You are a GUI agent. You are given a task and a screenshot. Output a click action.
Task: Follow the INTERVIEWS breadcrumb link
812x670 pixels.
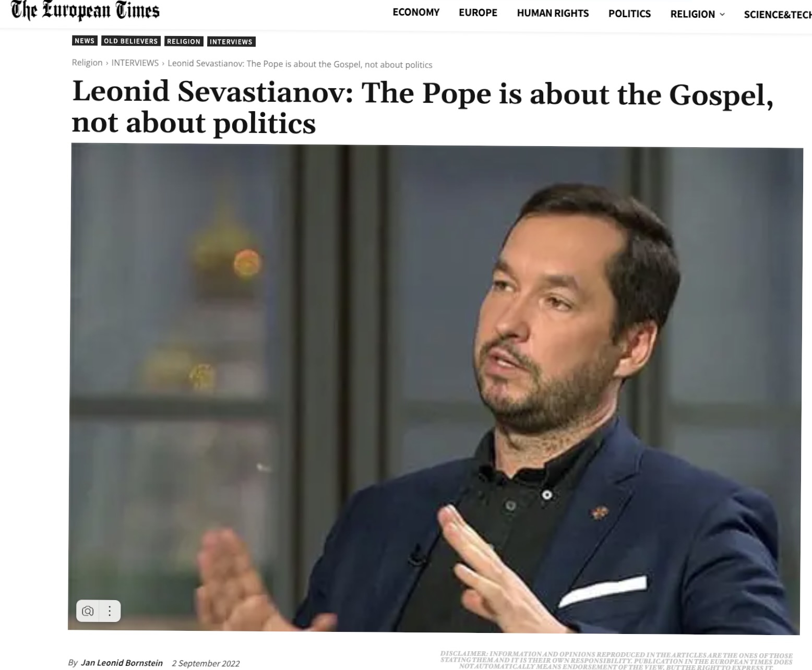[x=135, y=63]
